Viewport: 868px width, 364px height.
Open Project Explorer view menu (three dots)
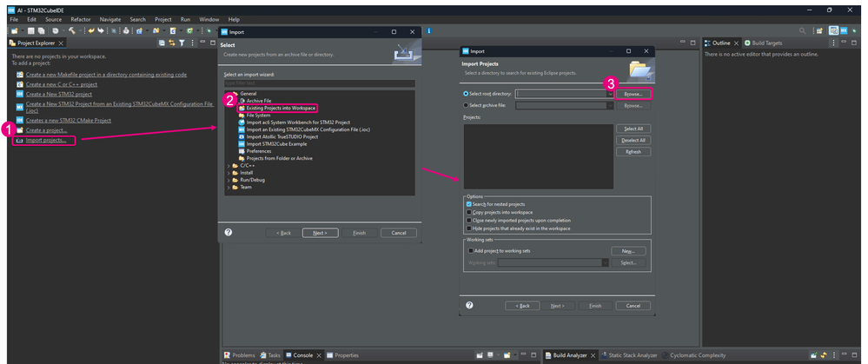click(192, 43)
